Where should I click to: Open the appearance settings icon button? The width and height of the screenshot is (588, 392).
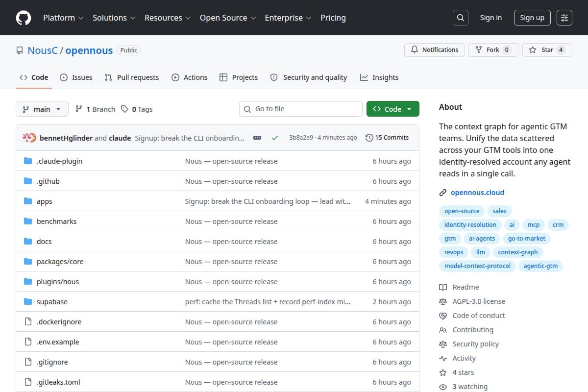click(x=564, y=18)
